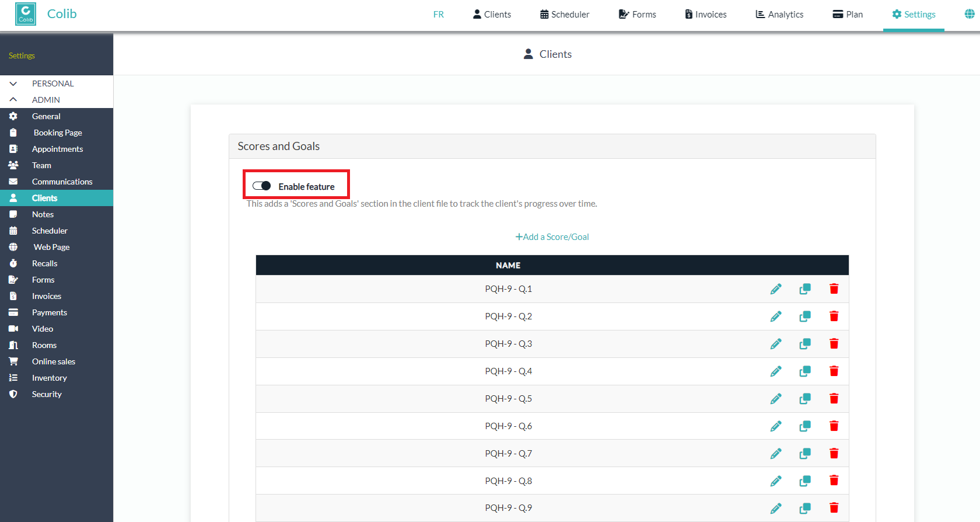Delete the PQH-9 - Q.7 score

[834, 454]
